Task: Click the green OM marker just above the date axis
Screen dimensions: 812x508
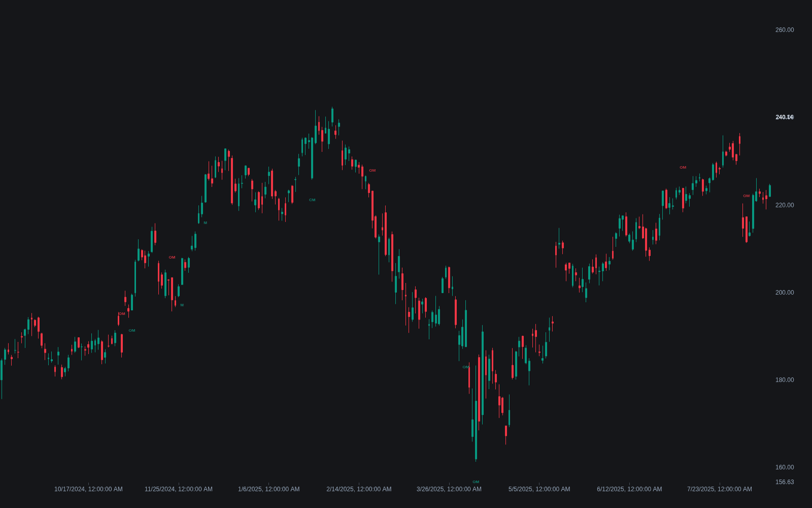Action: [476, 482]
